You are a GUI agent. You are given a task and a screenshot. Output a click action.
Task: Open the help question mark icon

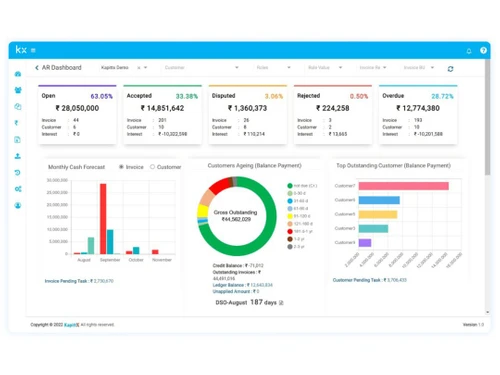pos(483,50)
